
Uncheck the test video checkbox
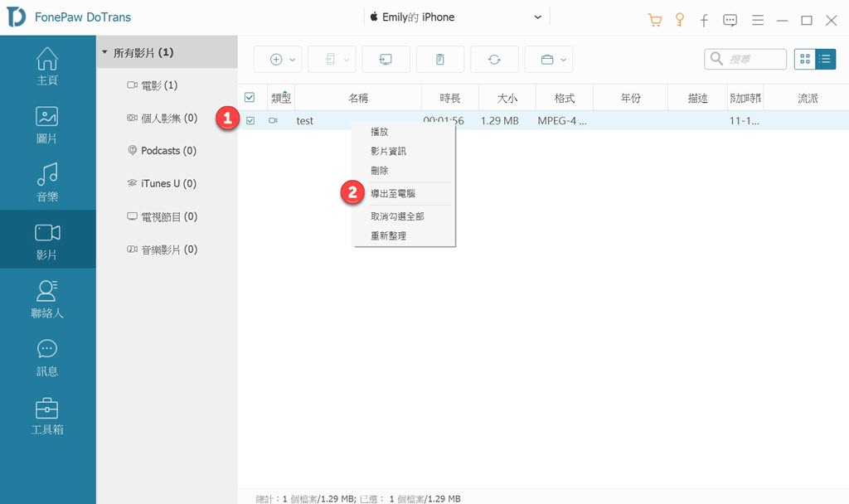(x=250, y=120)
